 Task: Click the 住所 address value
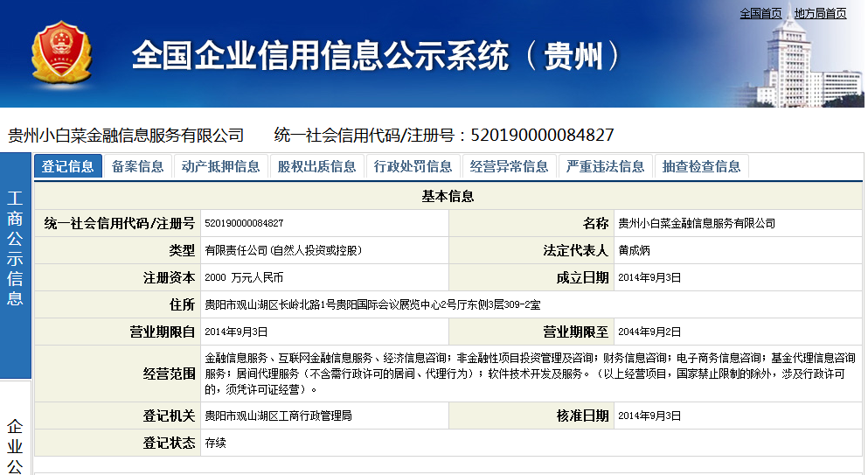372,304
